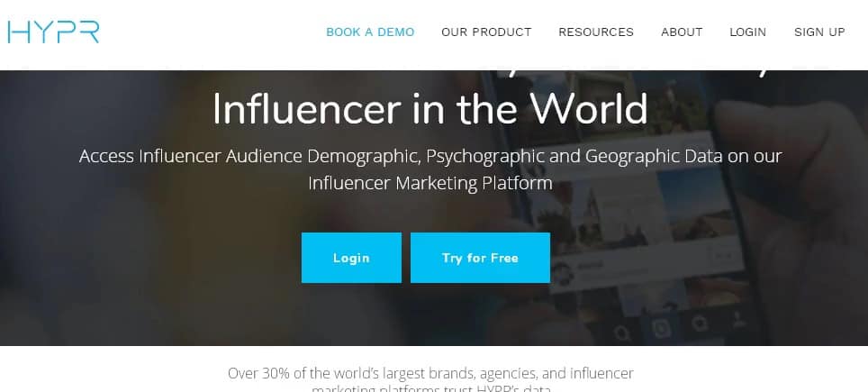Click the Over 30% of brands text
Image resolution: width=868 pixels, height=392 pixels.
430,381
